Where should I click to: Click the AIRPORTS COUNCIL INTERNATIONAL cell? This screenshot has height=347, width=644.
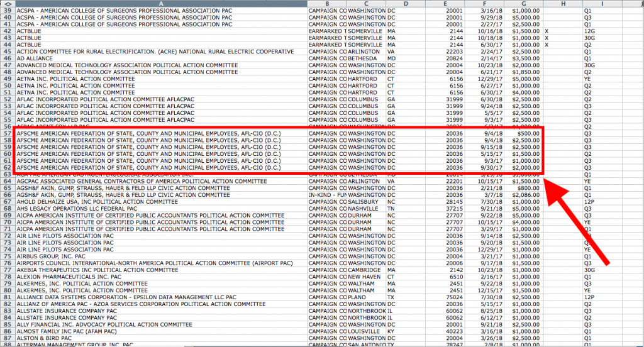coord(162,263)
